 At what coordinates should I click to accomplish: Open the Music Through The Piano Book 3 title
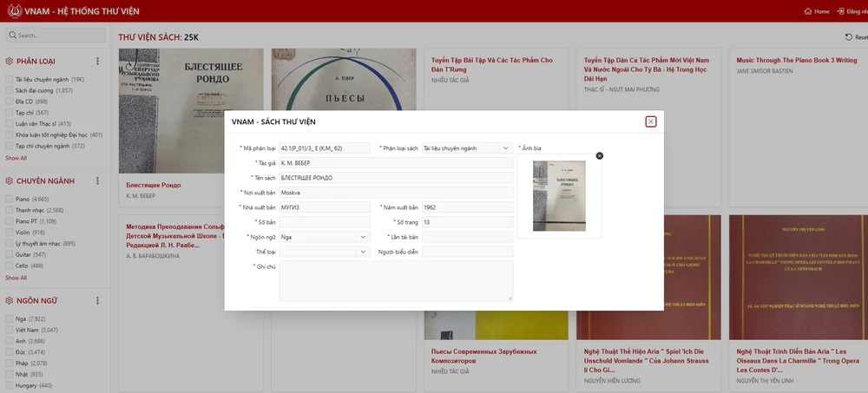coord(797,61)
